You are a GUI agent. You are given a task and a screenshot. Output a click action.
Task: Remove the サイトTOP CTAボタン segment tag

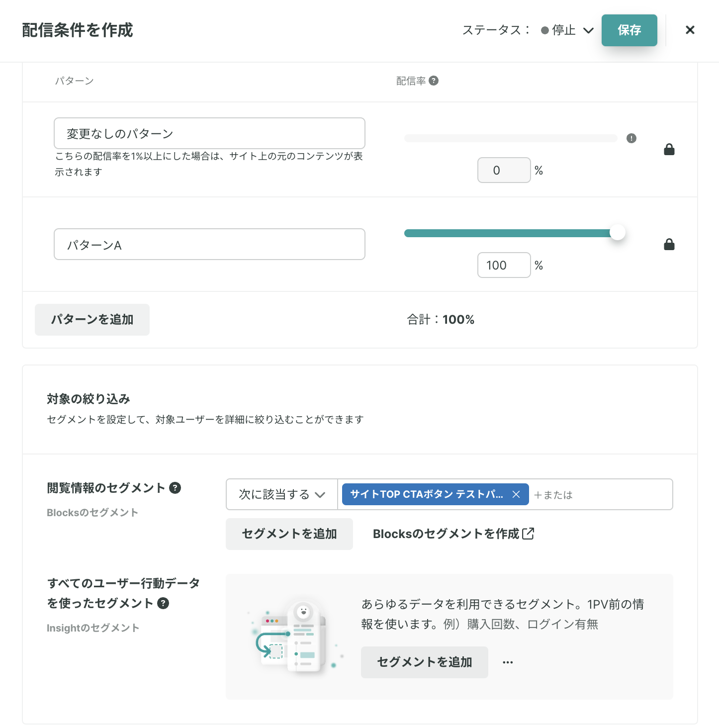point(516,494)
